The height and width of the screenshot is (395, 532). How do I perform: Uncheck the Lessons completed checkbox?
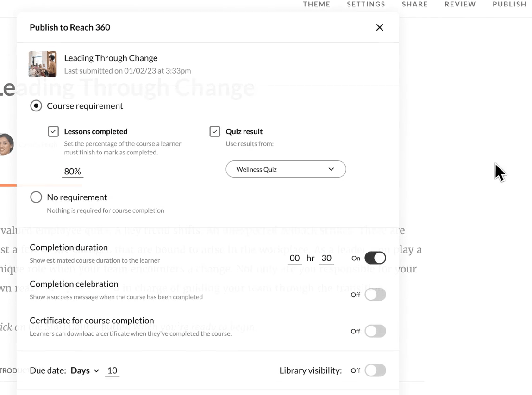53,131
